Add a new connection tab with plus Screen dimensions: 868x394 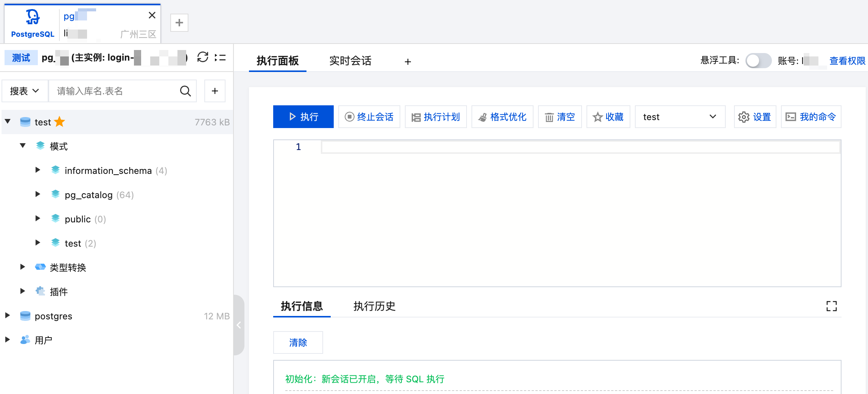click(179, 23)
